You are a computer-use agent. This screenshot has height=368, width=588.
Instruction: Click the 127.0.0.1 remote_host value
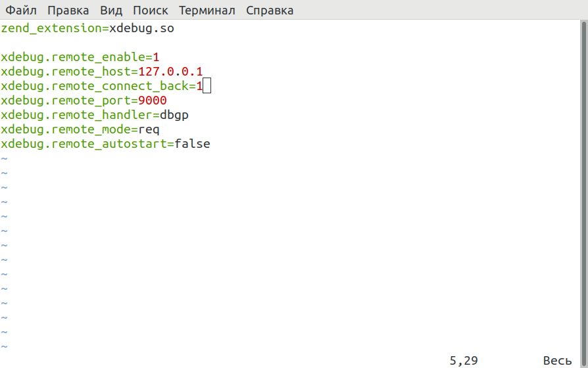(x=170, y=72)
